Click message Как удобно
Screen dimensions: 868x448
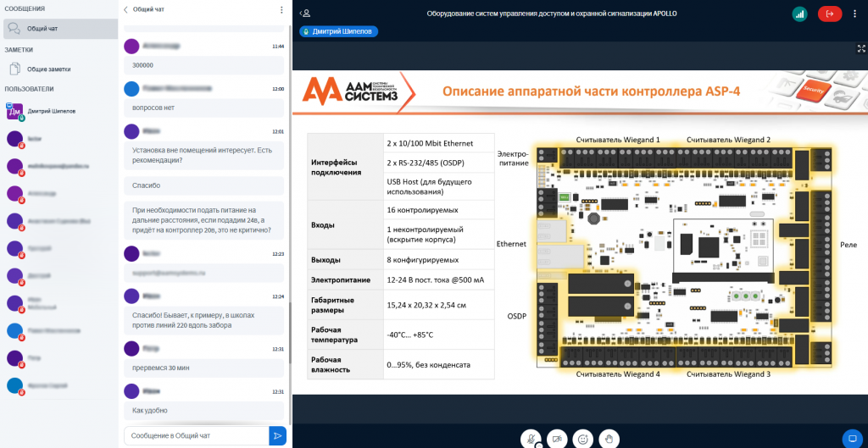pyautogui.click(x=203, y=411)
